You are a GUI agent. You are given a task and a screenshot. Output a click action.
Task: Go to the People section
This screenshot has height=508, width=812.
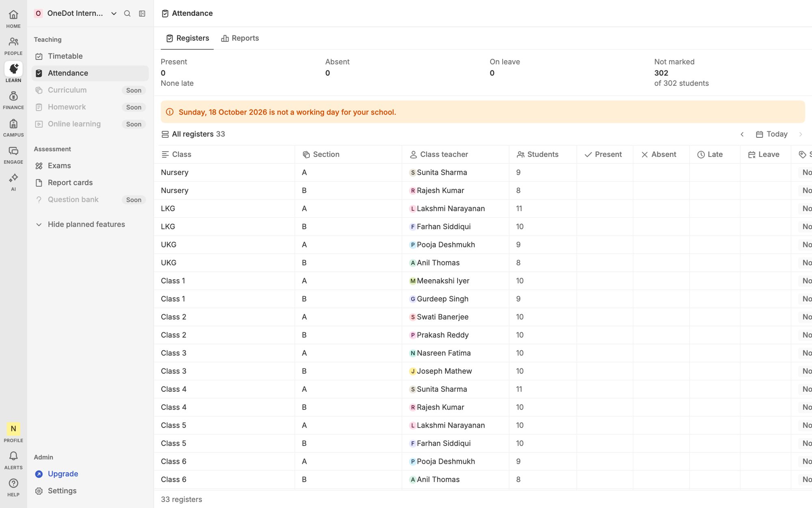point(13,46)
